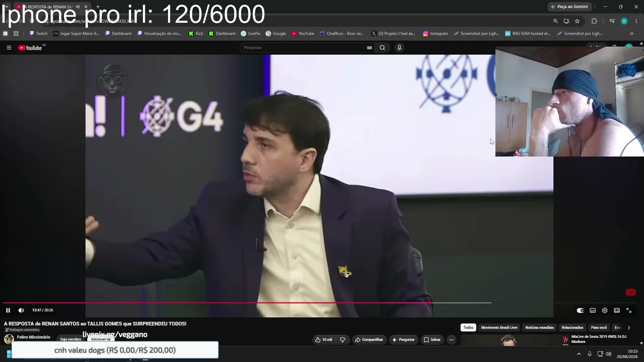This screenshot has height=362, width=644.
Task: Mute the tab via speaker icon
Action: click(77, 7)
